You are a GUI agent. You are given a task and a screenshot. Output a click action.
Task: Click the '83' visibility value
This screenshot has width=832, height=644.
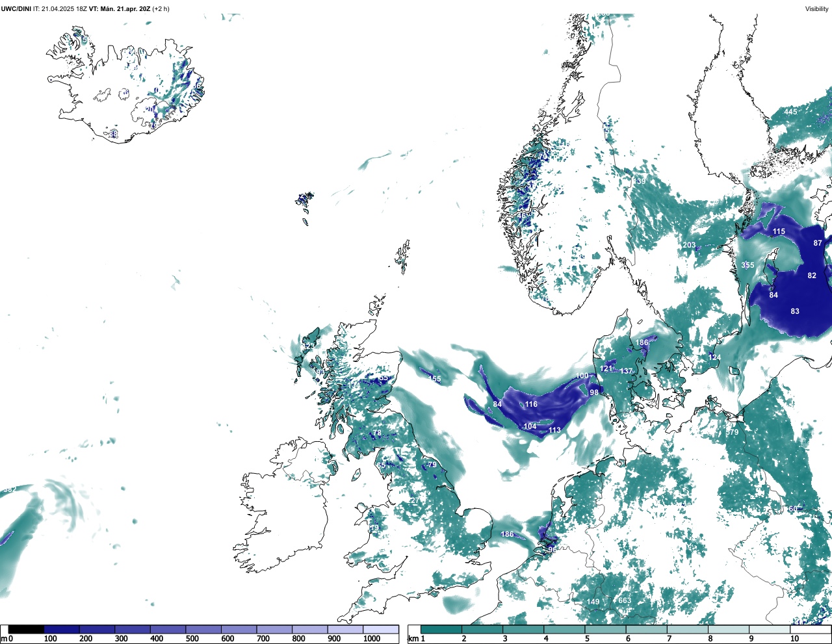pos(795,311)
